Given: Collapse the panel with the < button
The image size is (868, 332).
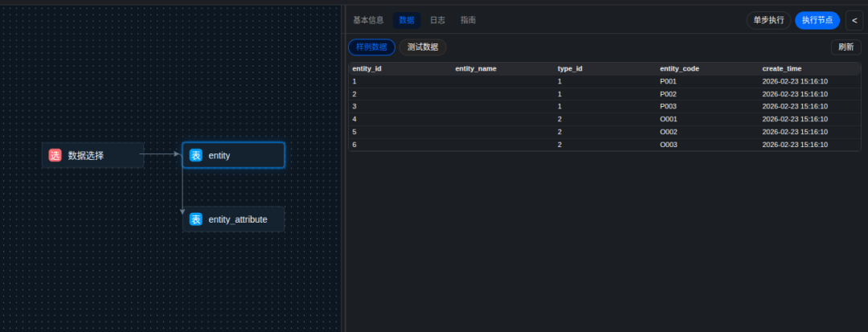Looking at the screenshot, I should tap(854, 20).
